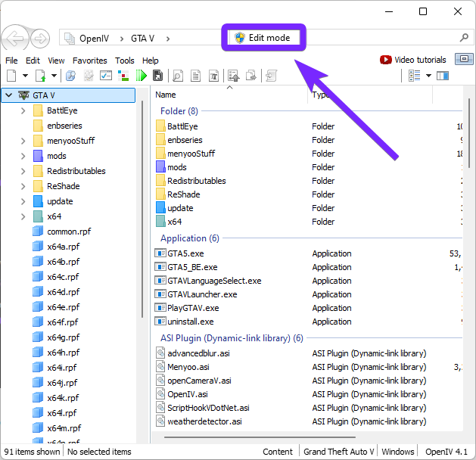Expand the Redistributables tree folder
The image size is (476, 460).
click(23, 172)
